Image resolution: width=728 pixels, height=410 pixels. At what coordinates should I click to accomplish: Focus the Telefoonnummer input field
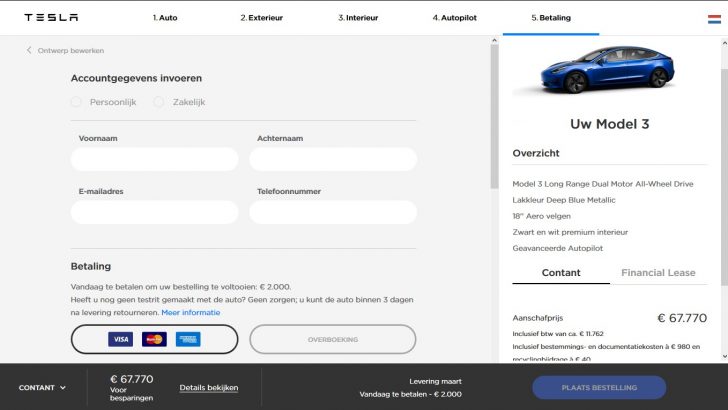click(333, 212)
